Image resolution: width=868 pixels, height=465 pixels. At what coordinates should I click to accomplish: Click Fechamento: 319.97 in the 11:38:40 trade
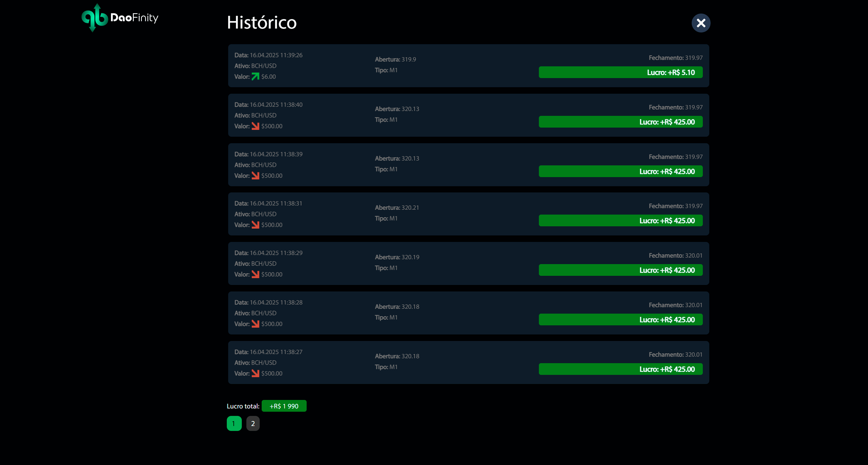tap(676, 107)
